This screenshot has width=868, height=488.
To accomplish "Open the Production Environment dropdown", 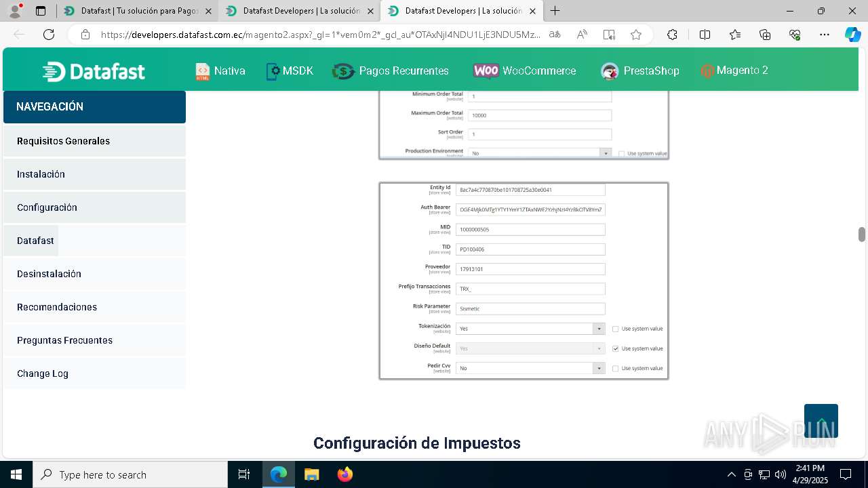I will [x=540, y=153].
